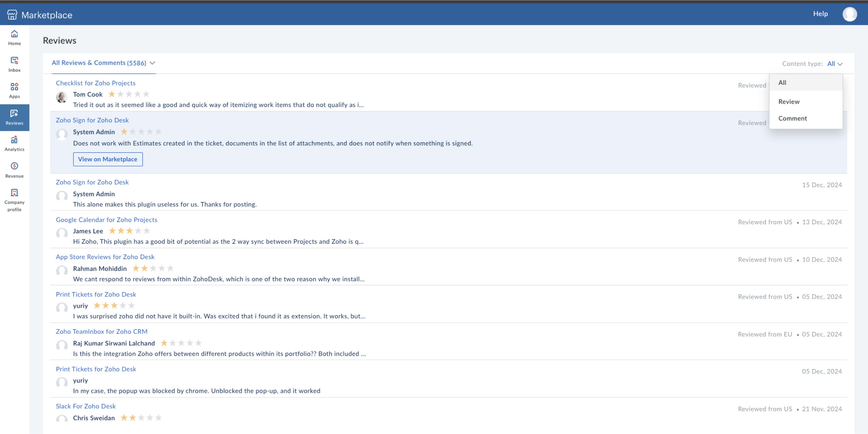
Task: Open Slack For Zoho Desk link
Action: pos(86,406)
